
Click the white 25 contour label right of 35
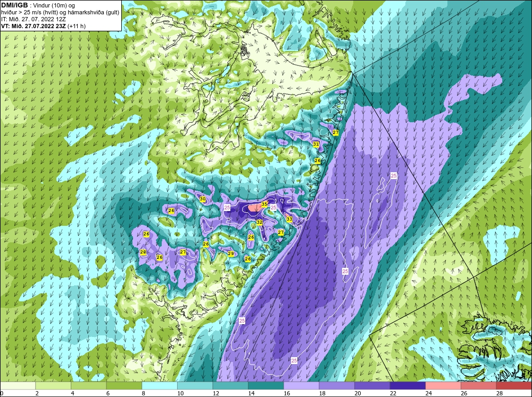point(273,207)
